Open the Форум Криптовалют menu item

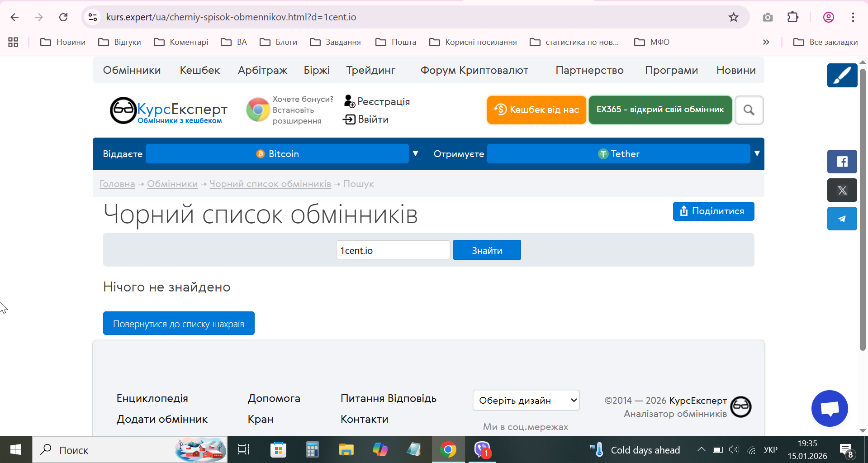474,70
